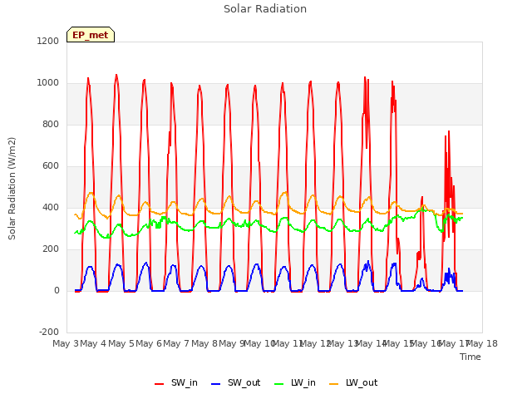Click the May 7 x-axis tick label

pyautogui.click(x=176, y=343)
